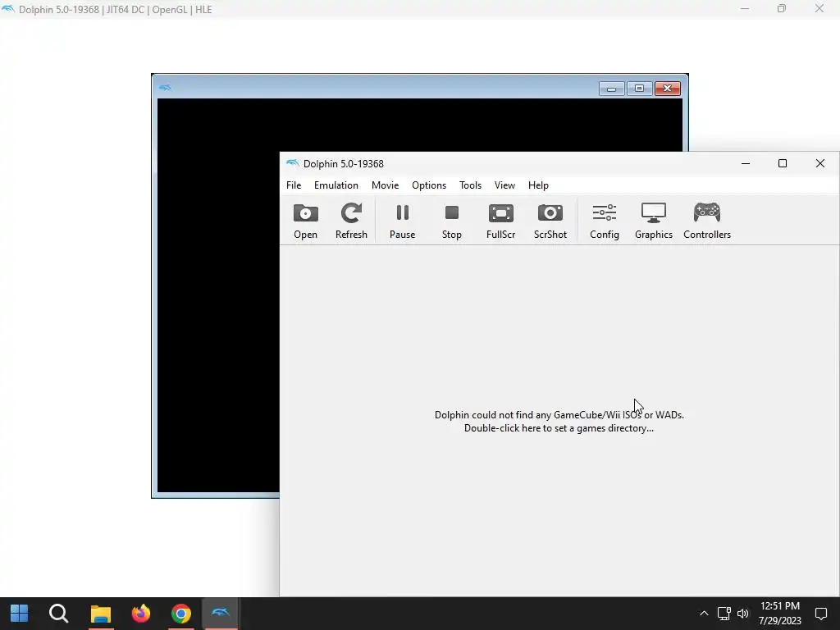840x630 pixels.
Task: Close the black render window with red X
Action: click(x=668, y=89)
